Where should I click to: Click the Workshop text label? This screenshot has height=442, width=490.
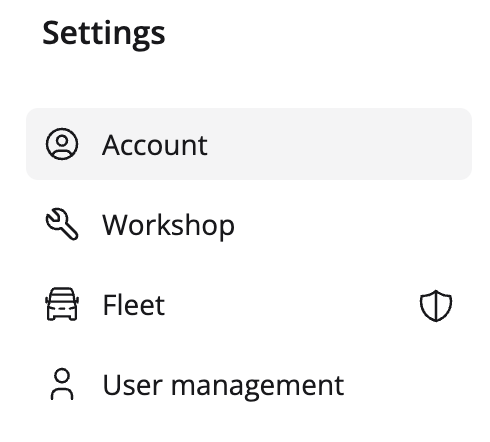click(168, 226)
